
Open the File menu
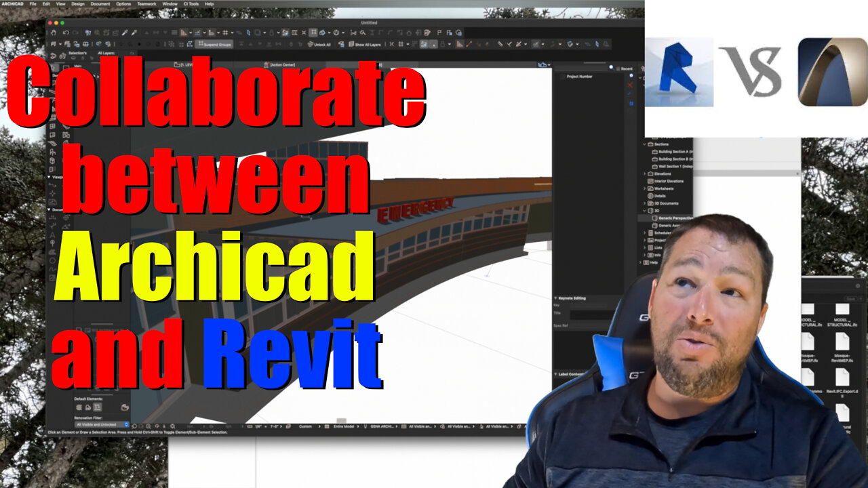(33, 4)
